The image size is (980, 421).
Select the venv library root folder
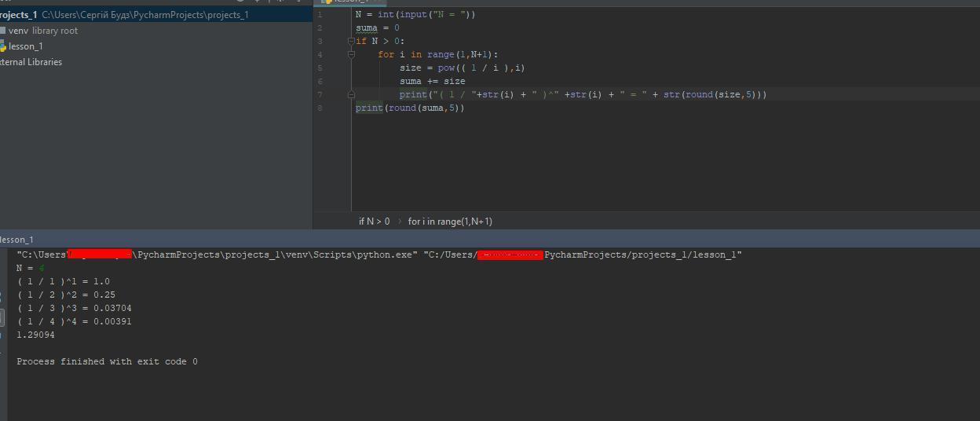pyautogui.click(x=43, y=31)
